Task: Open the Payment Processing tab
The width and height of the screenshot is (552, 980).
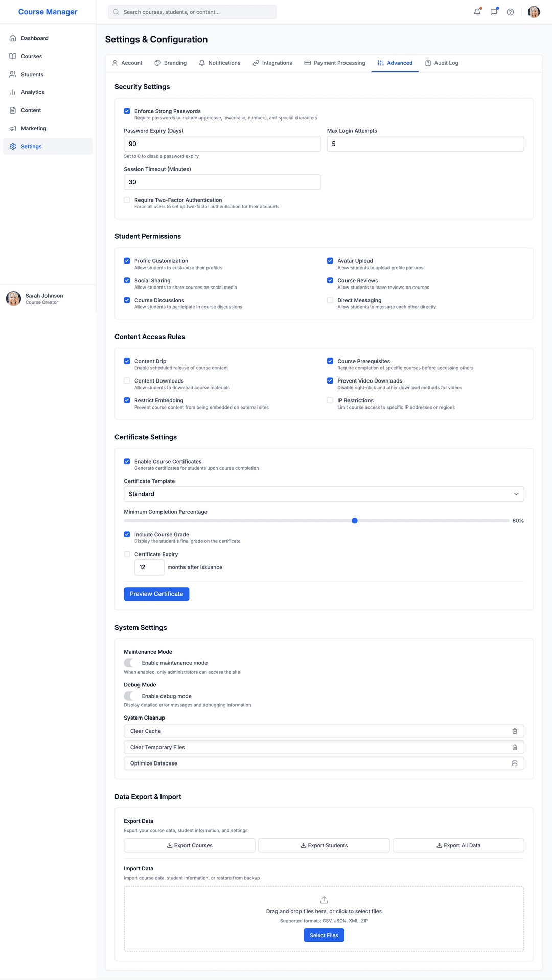Action: point(335,63)
